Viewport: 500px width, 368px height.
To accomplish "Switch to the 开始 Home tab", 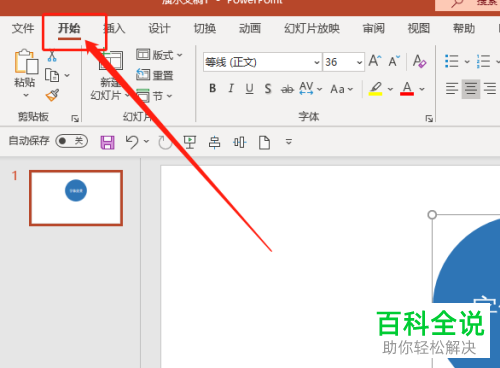I will [69, 28].
